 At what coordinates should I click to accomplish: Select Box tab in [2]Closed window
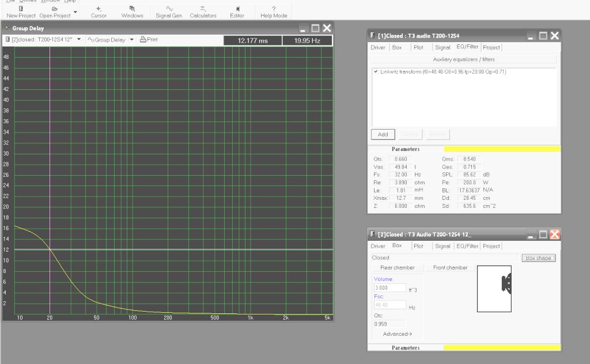point(397,245)
